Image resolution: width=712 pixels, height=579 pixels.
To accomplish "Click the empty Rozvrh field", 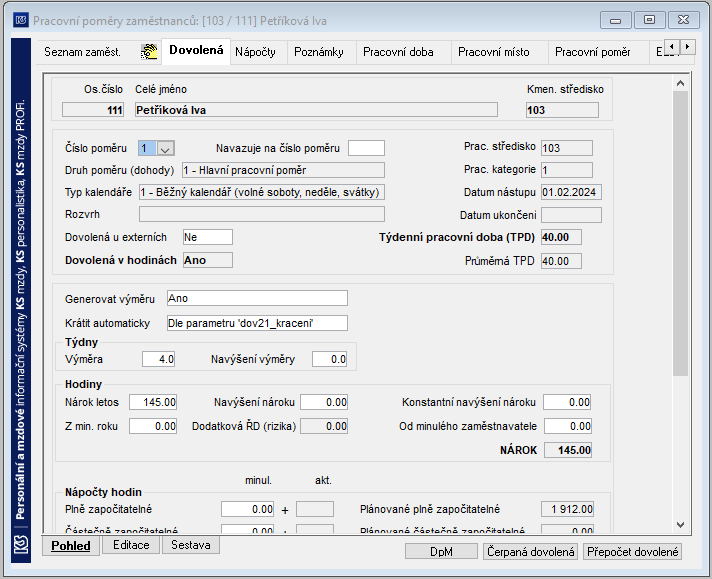I will 262,214.
